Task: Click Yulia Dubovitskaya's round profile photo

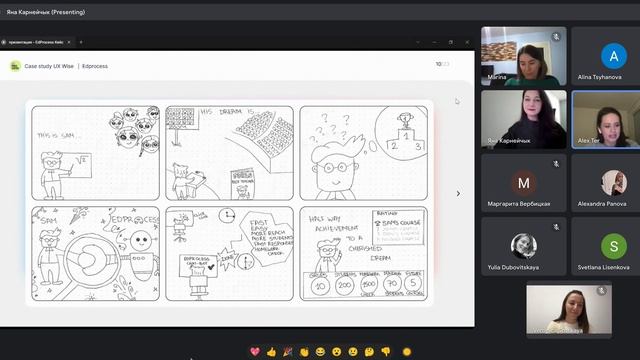Action: click(524, 246)
